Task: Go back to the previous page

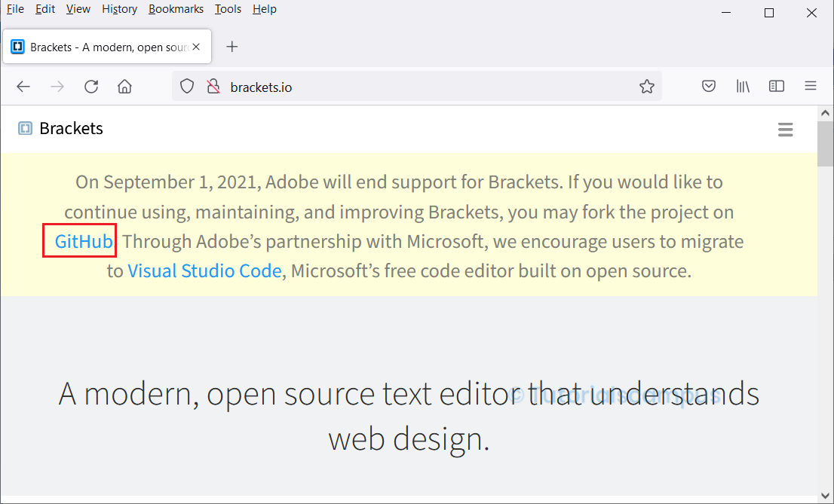Action: pos(23,87)
